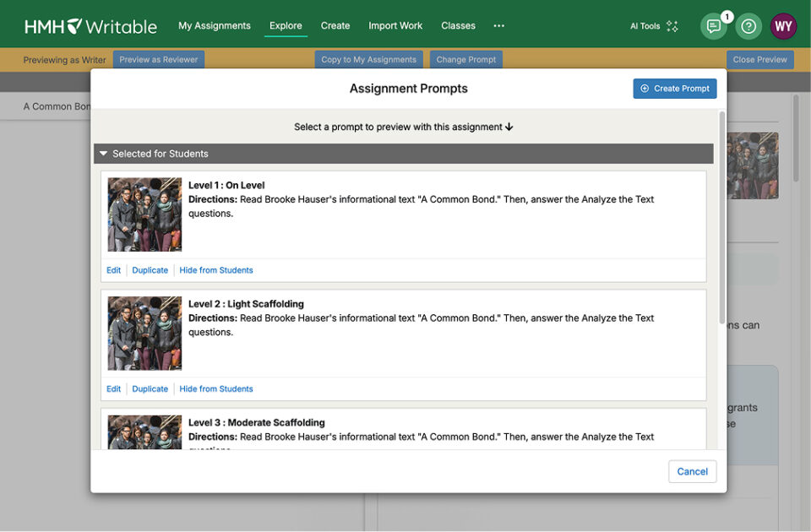The width and height of the screenshot is (811, 532).
Task: Click Preview as Reviewer button
Action: tap(159, 59)
